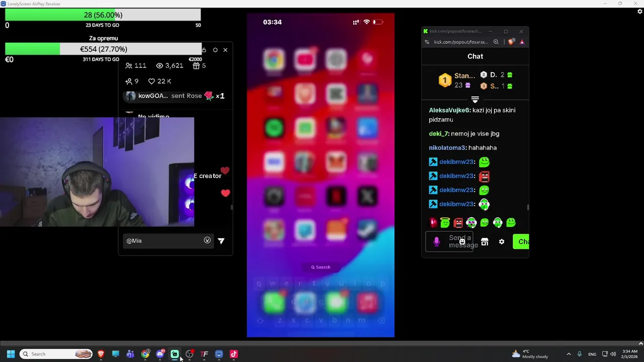The width and height of the screenshot is (644, 362).
Task: Open kowGOA profile avatar in TikTok chat
Action: click(130, 96)
